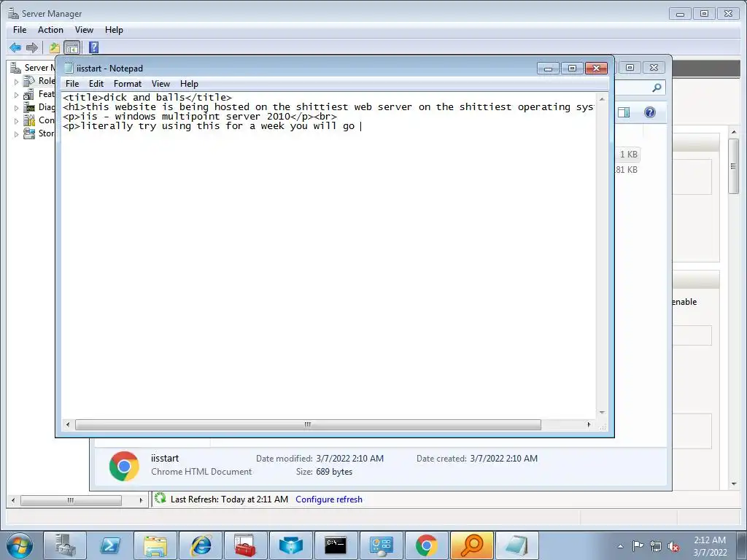This screenshot has width=747, height=560.
Task: Open the Configure refresh link
Action: [x=329, y=499]
